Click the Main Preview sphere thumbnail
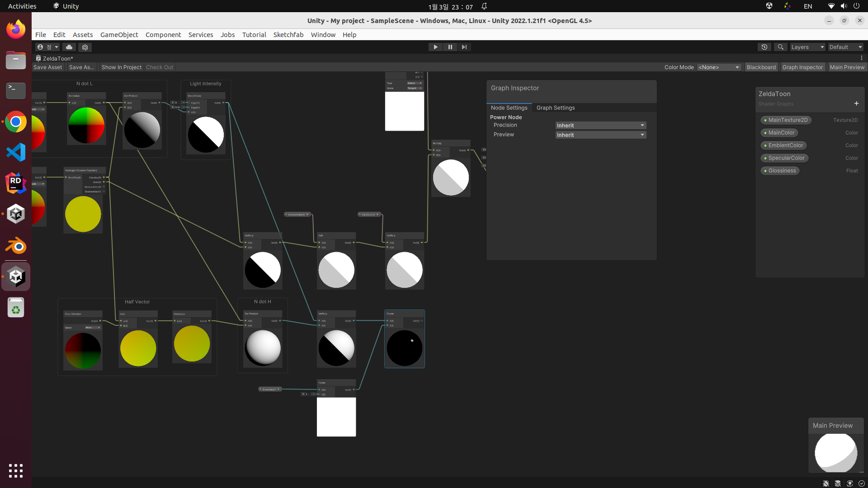 (x=836, y=453)
